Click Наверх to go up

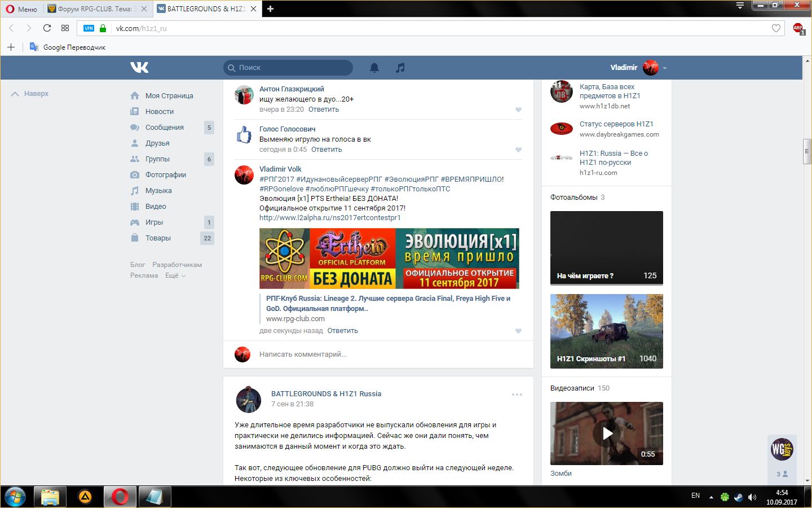click(x=30, y=94)
